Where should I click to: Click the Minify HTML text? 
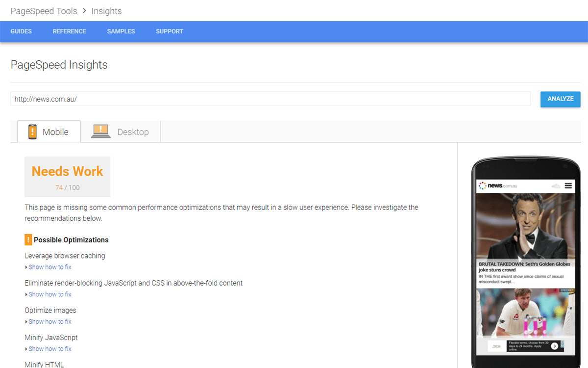click(x=44, y=365)
